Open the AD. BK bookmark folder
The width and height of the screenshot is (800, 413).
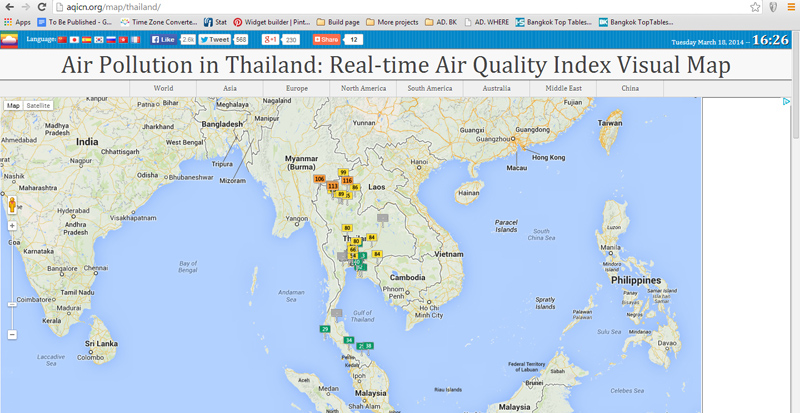[x=441, y=22]
